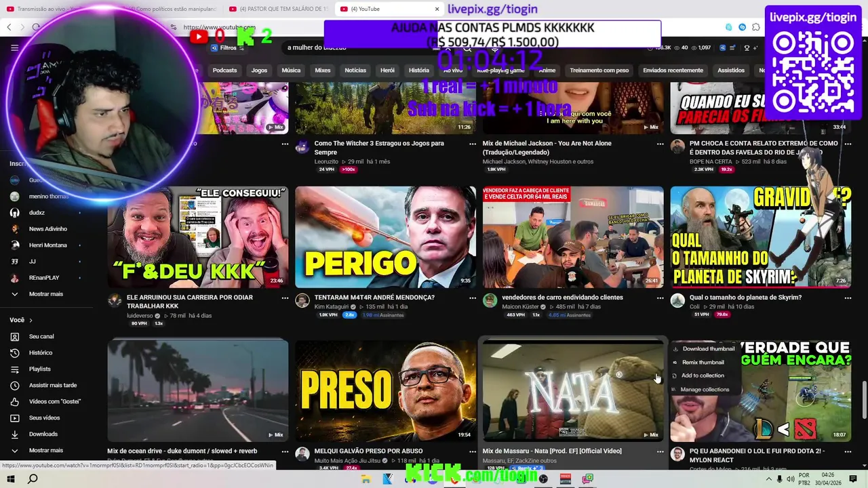Open video title TENTARAM M4T4R ANDRÉ MENDONÇA?
The width and height of the screenshot is (868, 488).
pyautogui.click(x=374, y=298)
